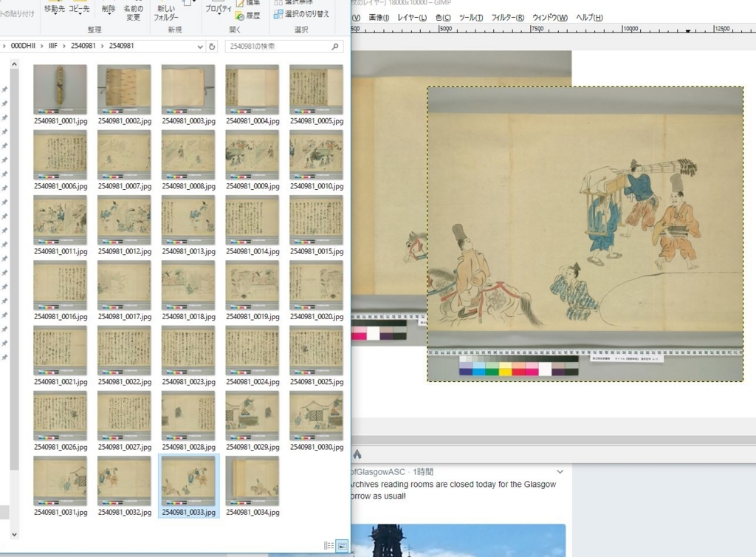756x557 pixels.
Task: Select thumbnail 2540981_0034.jpg
Action: 252,481
